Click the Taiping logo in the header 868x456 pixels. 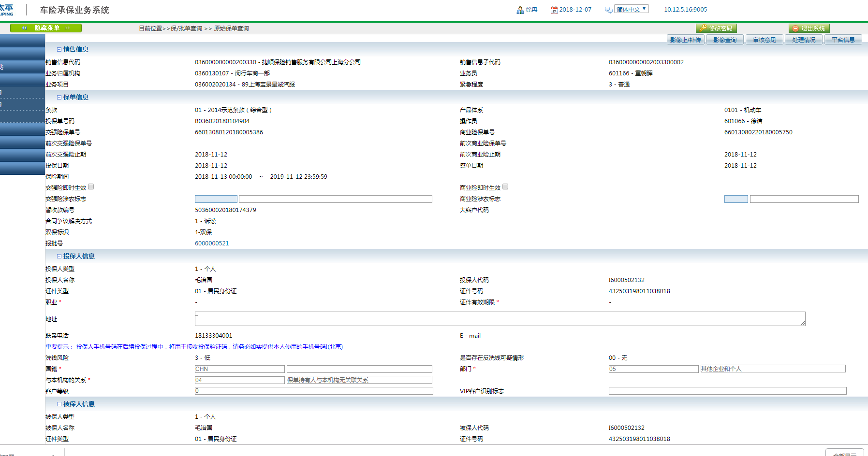pyautogui.click(x=7, y=10)
